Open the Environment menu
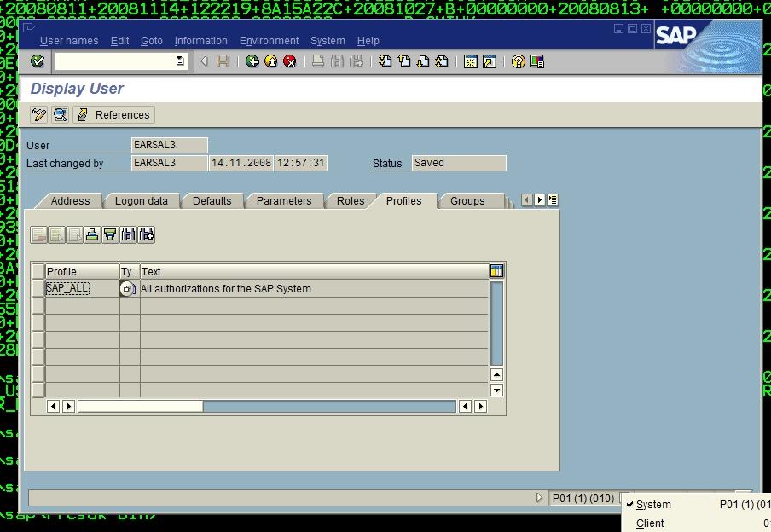 269,41
